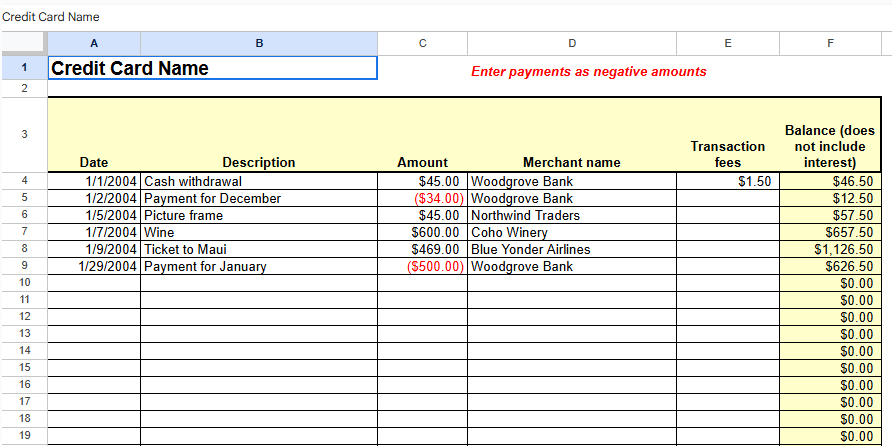
Task: Select the ($34.00) amount cell
Action: coord(422,199)
